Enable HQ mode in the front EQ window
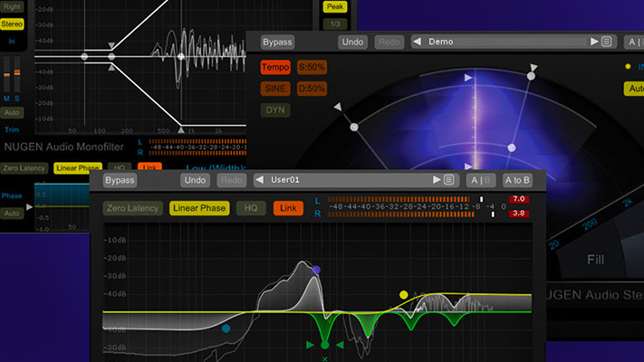The image size is (644, 362). 250,208
